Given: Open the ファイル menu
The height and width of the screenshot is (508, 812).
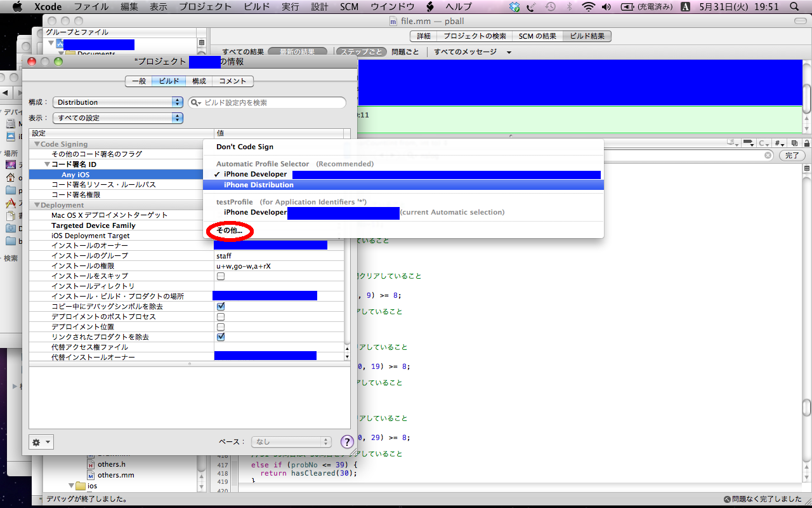Looking at the screenshot, I should (91, 7).
